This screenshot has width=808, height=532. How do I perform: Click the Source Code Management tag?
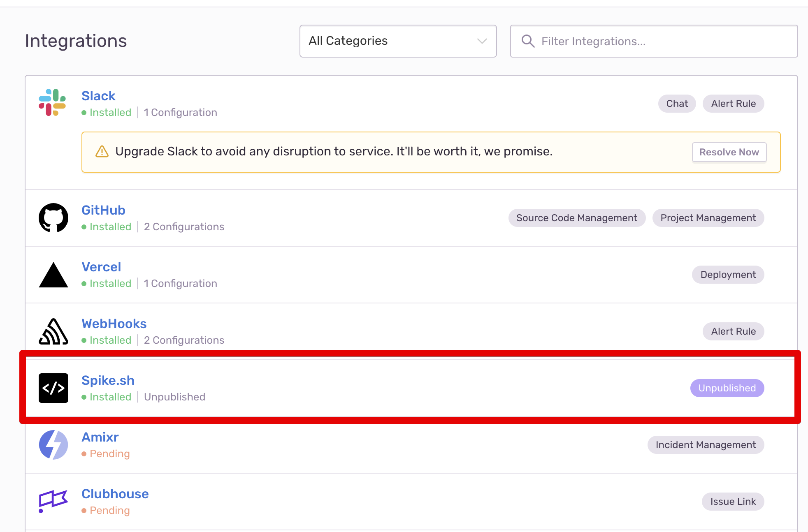(x=577, y=218)
